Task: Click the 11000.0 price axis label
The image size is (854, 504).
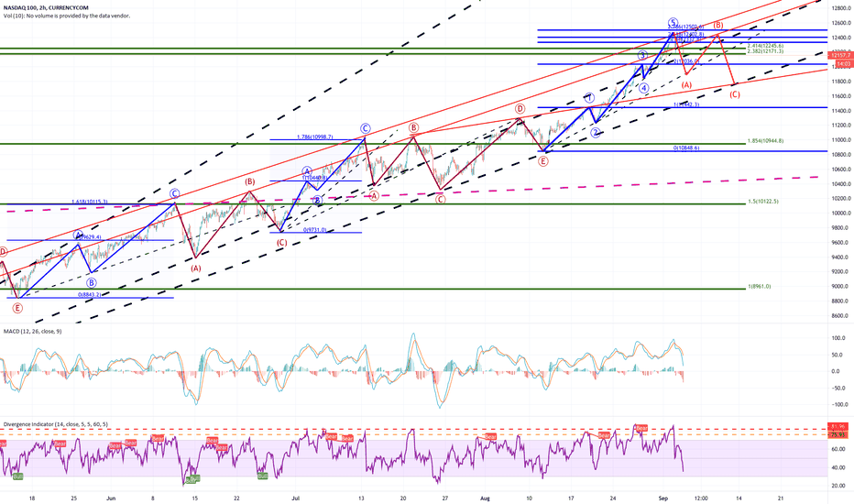Action: coord(841,140)
